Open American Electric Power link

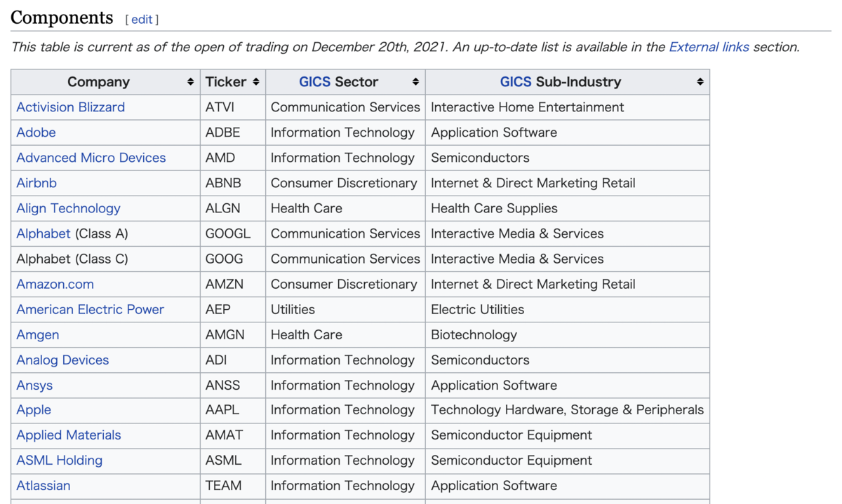point(90,309)
